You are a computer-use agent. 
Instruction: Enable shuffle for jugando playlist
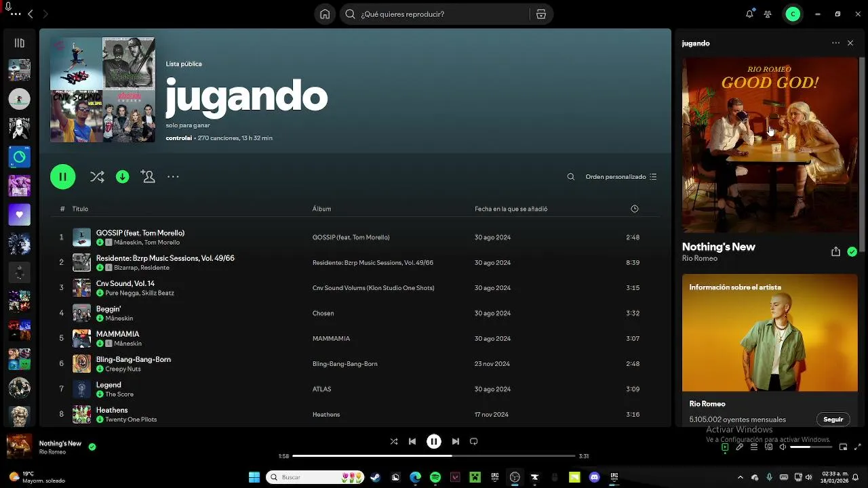97,177
